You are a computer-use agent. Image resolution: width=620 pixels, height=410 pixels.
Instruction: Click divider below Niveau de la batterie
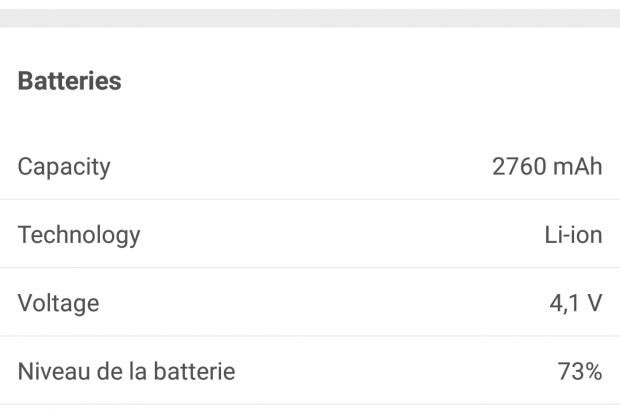pos(310,404)
